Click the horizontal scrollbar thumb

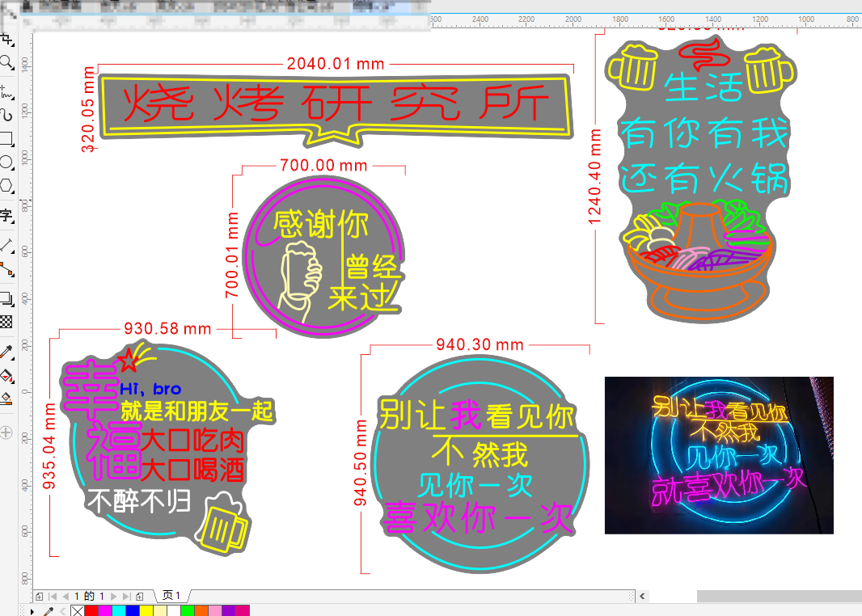[779, 597]
